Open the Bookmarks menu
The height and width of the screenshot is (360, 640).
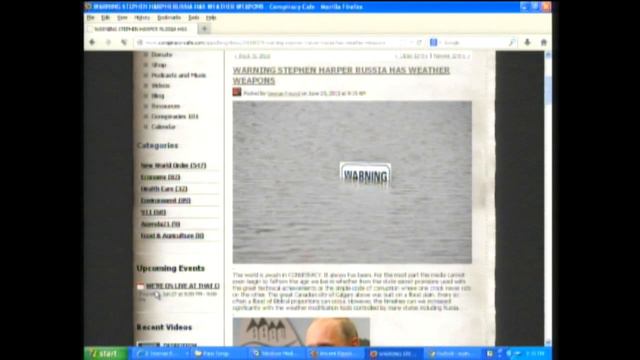[x=169, y=18]
